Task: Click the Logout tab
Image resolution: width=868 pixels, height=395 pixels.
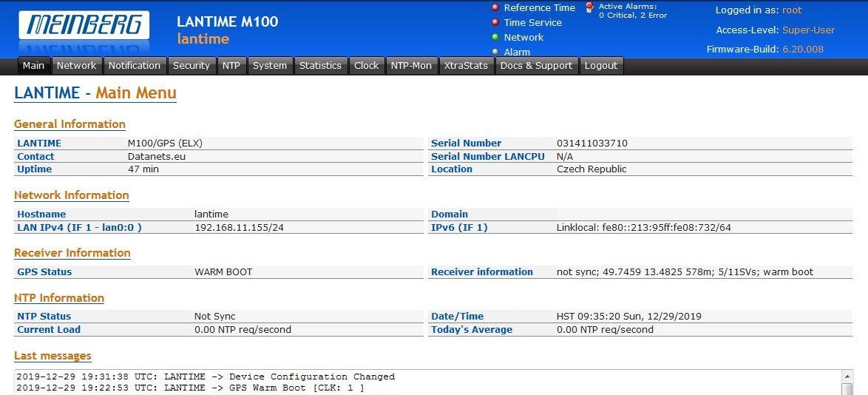Action: pyautogui.click(x=601, y=65)
